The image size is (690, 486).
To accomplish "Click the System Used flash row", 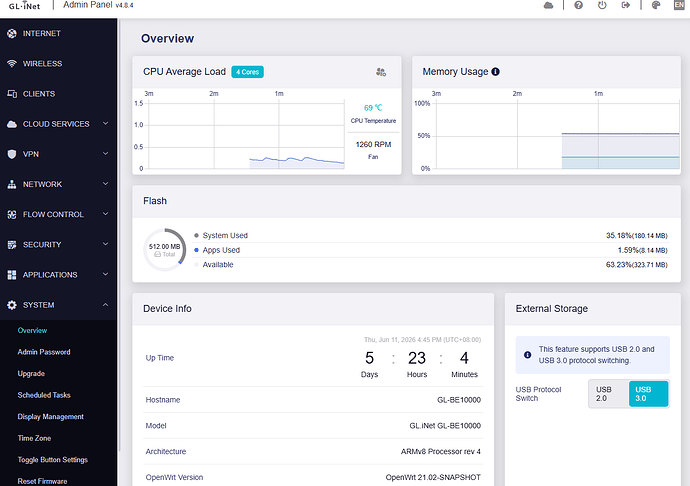I will coord(431,236).
